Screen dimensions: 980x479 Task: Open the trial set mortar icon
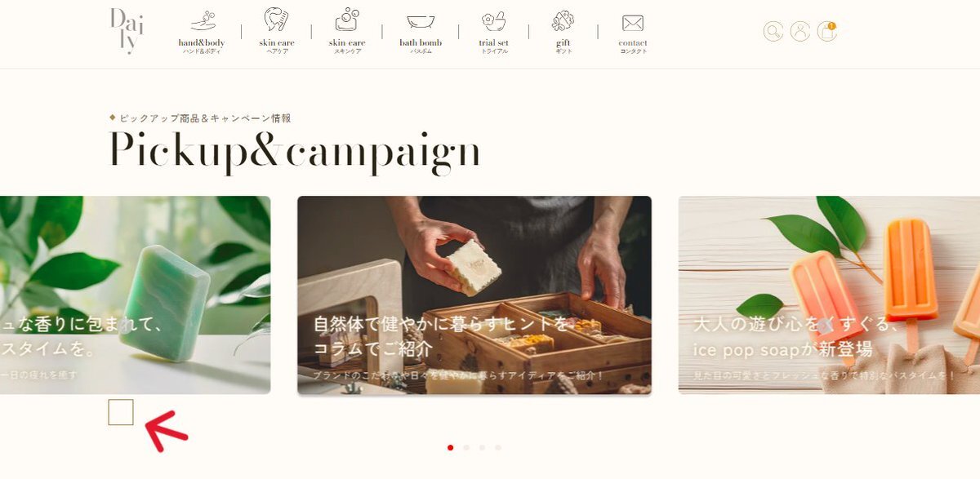click(x=493, y=21)
